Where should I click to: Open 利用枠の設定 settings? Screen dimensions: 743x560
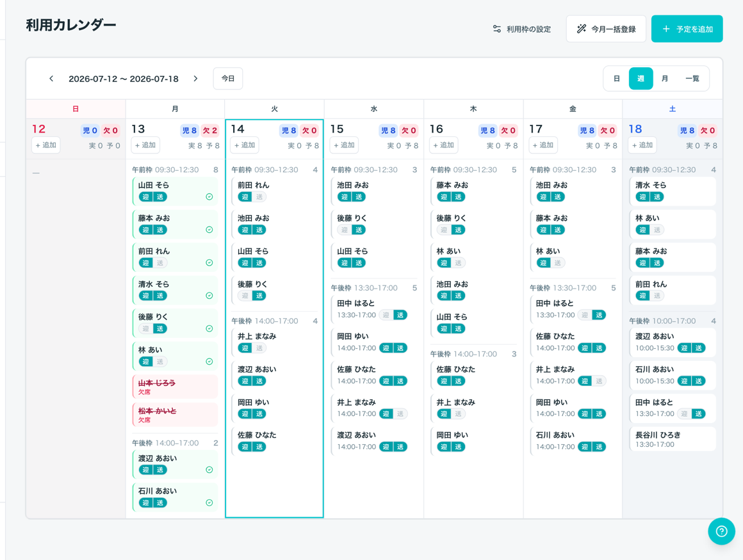click(522, 29)
